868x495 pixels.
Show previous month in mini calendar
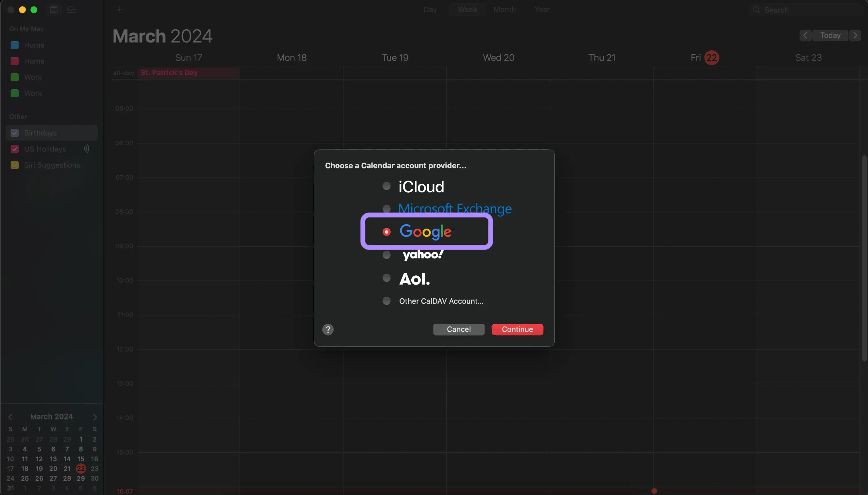coord(10,417)
